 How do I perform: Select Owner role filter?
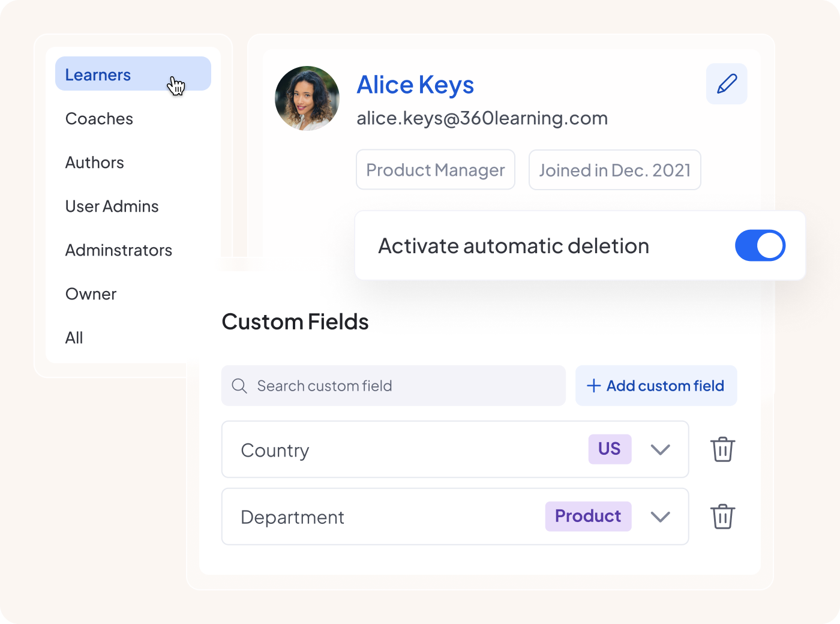[91, 294]
